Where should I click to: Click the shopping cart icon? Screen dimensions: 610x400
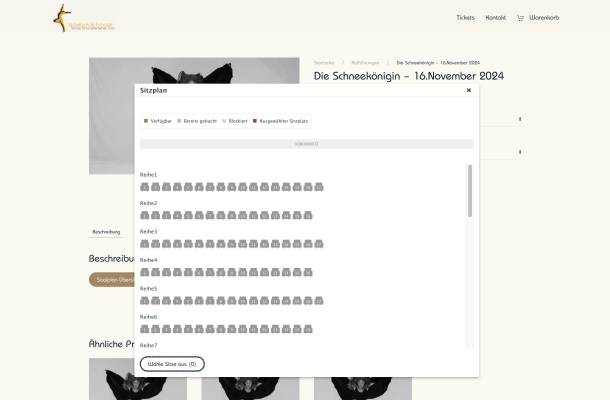[x=520, y=18]
